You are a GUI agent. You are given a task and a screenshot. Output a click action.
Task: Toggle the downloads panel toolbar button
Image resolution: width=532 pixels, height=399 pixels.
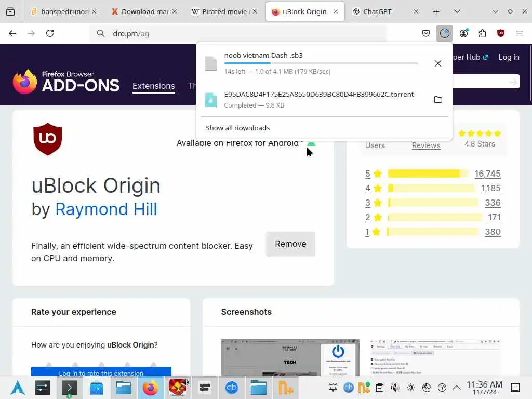tap(445, 33)
